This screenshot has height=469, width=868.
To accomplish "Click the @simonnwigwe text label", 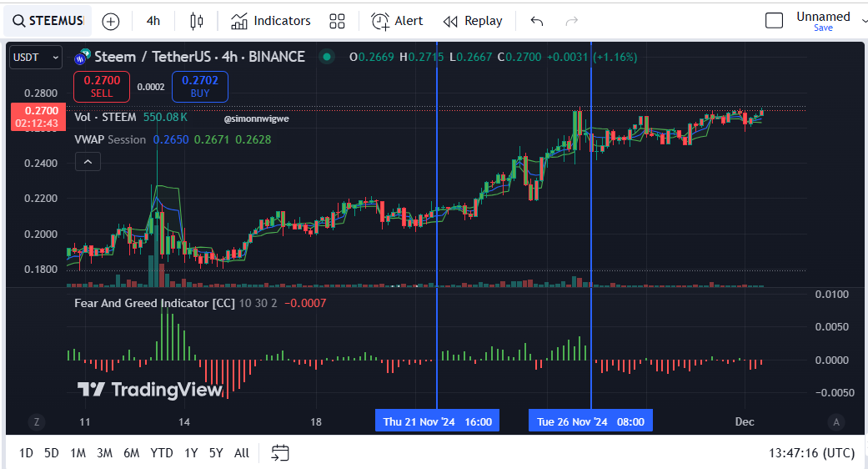I will click(256, 119).
